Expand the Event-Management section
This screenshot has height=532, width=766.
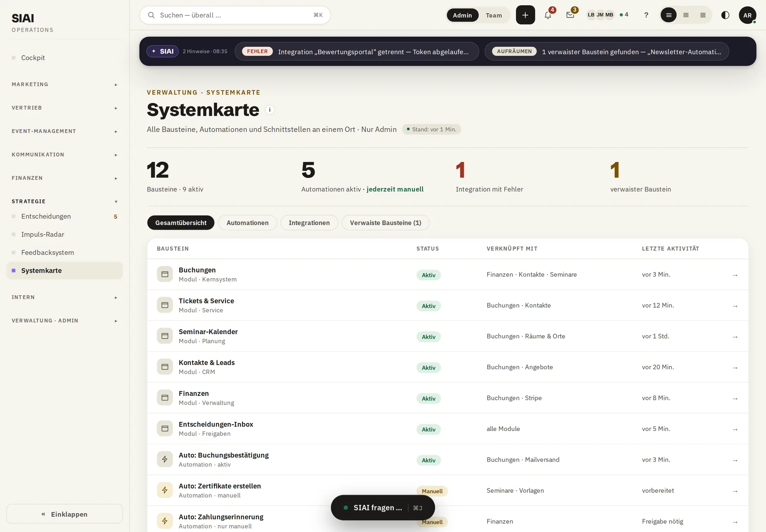tap(65, 131)
